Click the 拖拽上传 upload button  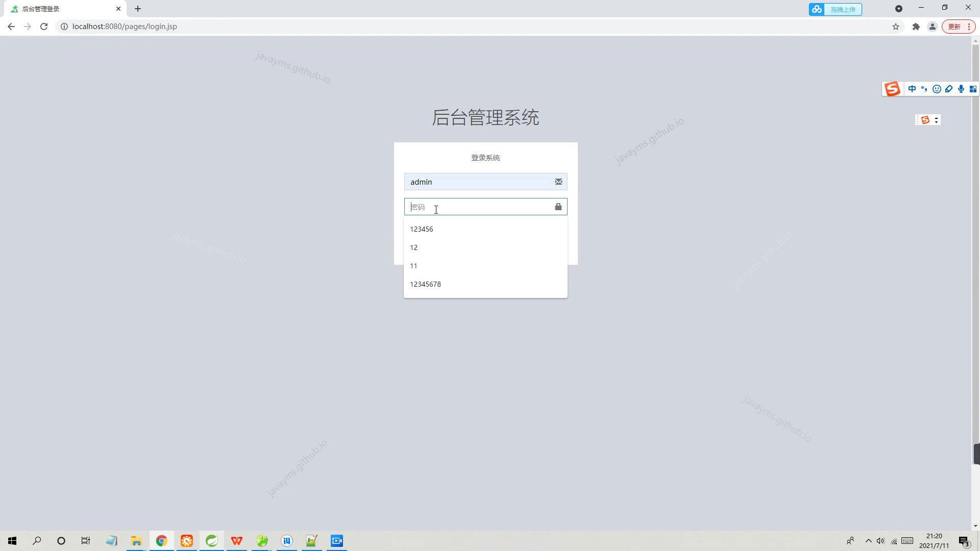(843, 9)
